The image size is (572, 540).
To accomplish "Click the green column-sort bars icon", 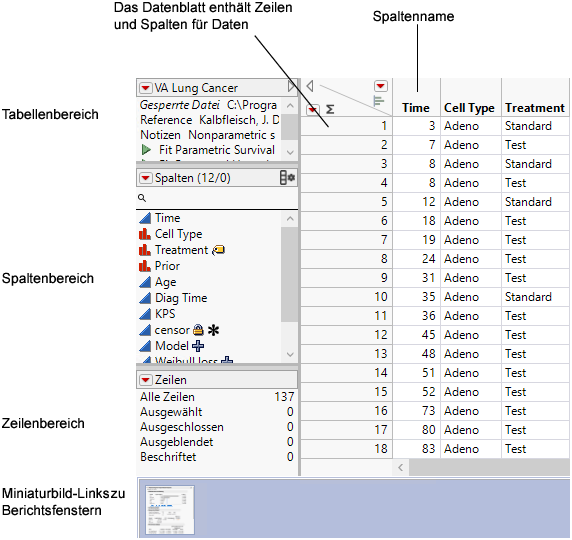I will pos(379,101).
